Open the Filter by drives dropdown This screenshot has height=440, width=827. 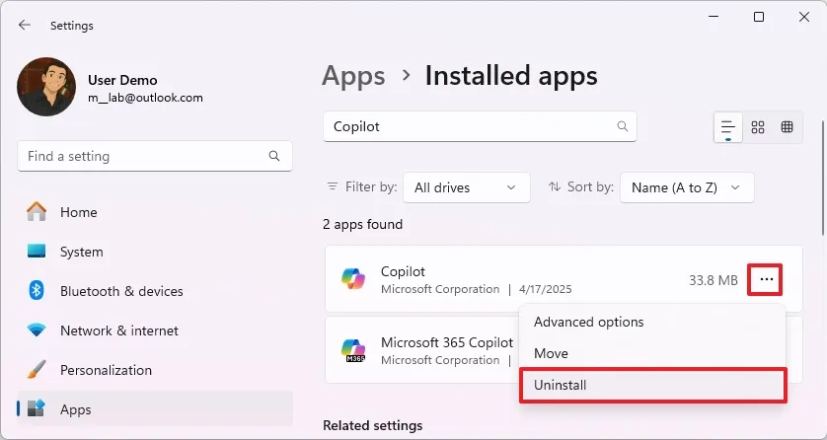point(467,187)
